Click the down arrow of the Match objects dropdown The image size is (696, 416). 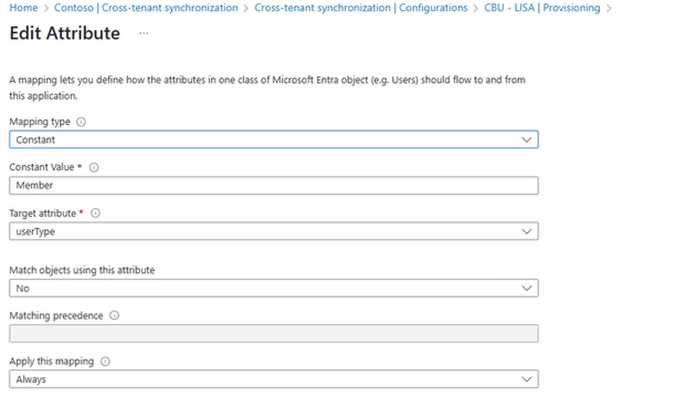pos(527,288)
